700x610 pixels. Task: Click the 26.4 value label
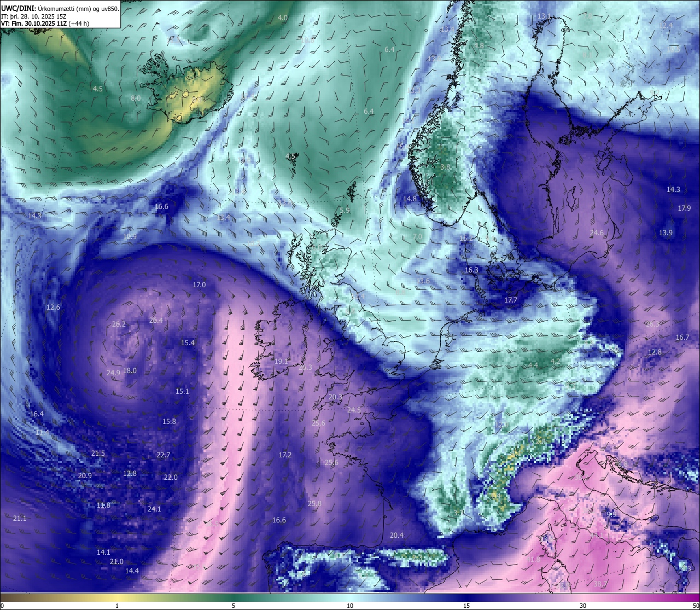(156, 321)
